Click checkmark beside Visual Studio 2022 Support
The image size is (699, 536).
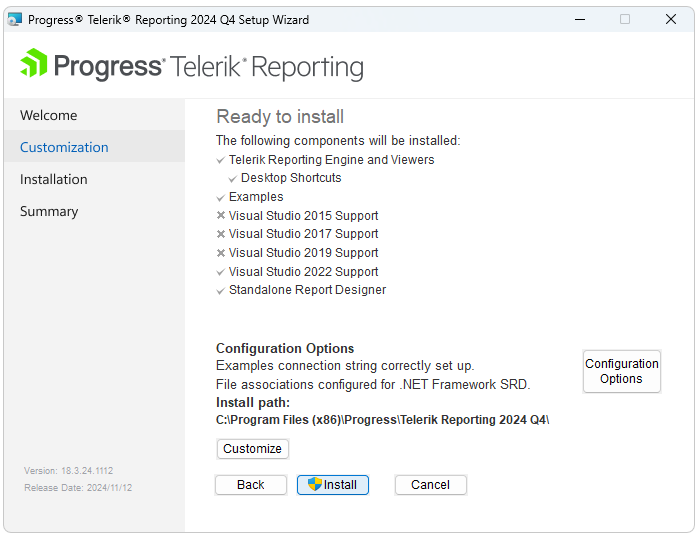pyautogui.click(x=220, y=272)
